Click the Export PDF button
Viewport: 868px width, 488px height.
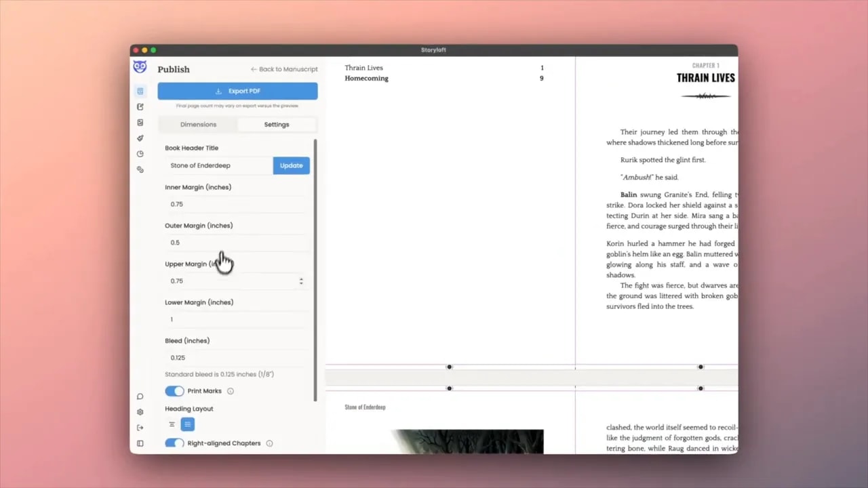[237, 91]
